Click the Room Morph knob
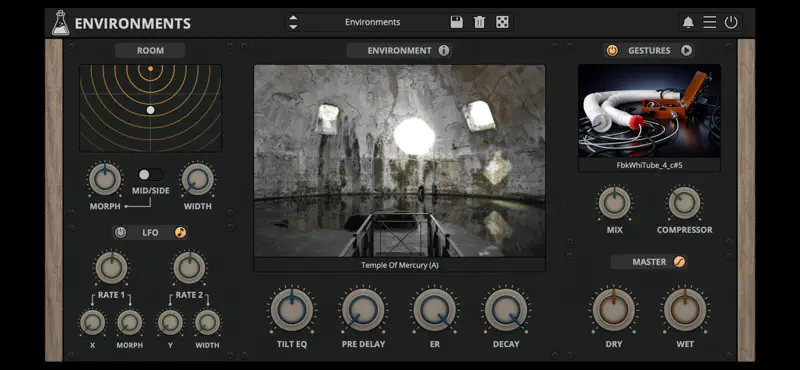Screen dimensions: 800x370 point(105,180)
